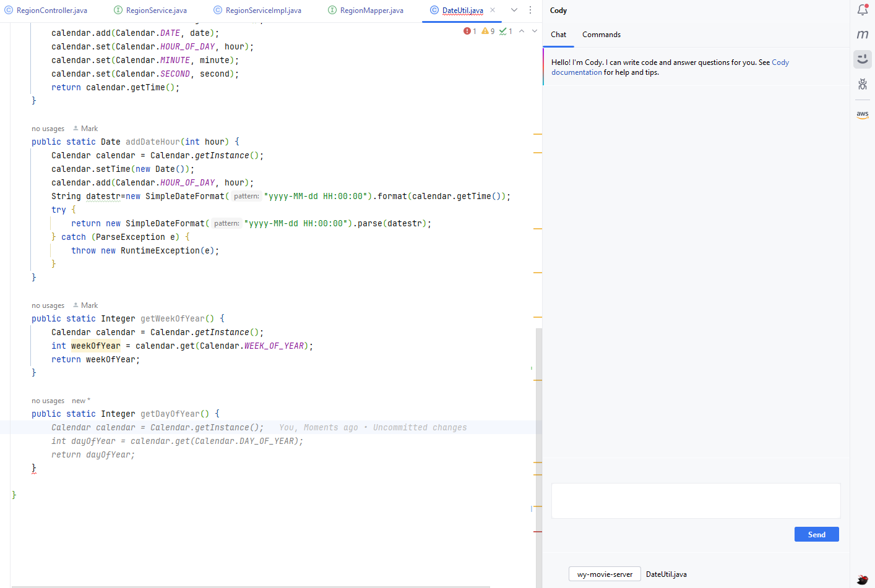Focus the Cody chat message input
Image resolution: width=875 pixels, height=588 pixels.
point(696,501)
